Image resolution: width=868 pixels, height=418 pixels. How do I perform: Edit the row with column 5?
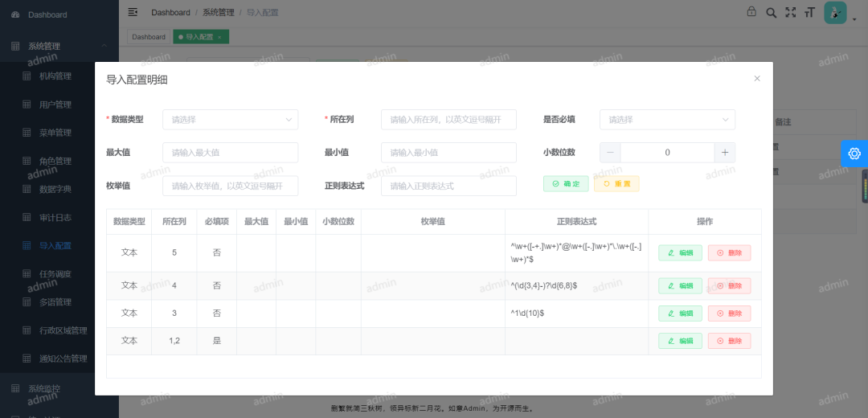pyautogui.click(x=680, y=252)
